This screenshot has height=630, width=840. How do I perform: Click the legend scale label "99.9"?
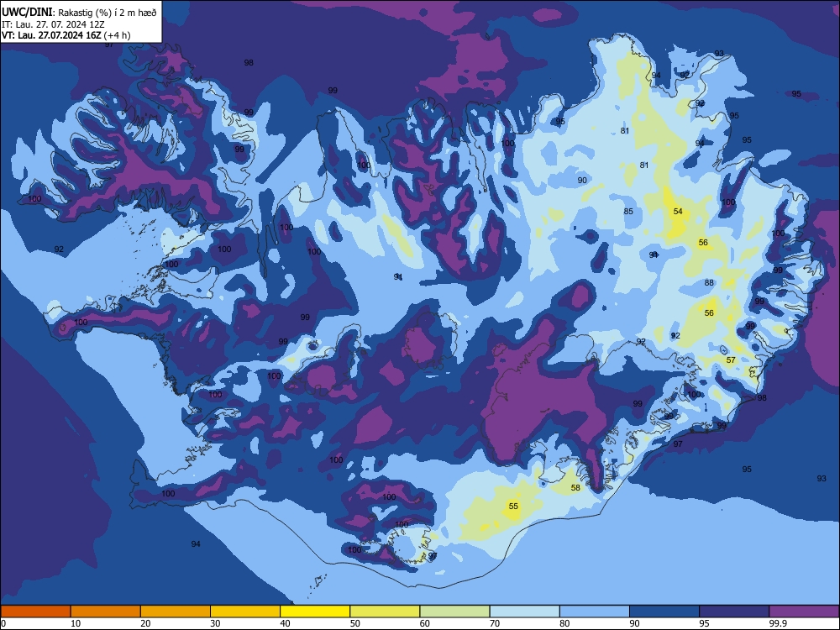(778, 623)
